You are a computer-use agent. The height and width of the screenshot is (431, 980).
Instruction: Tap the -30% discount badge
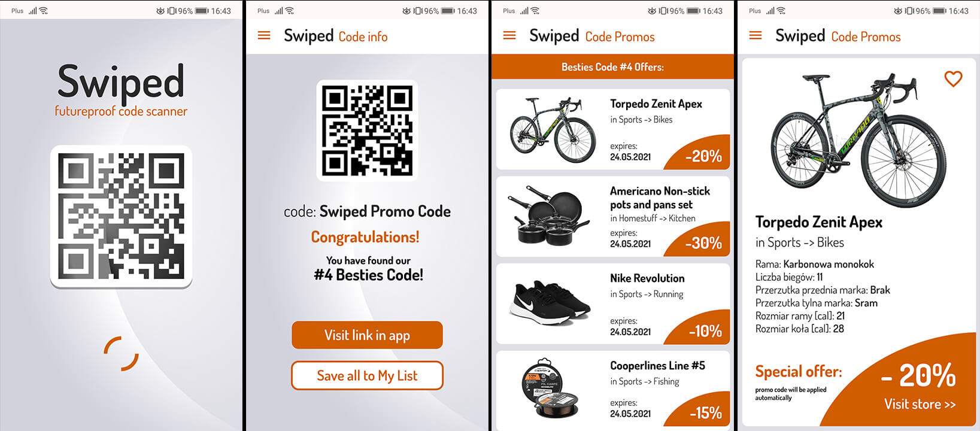[701, 241]
